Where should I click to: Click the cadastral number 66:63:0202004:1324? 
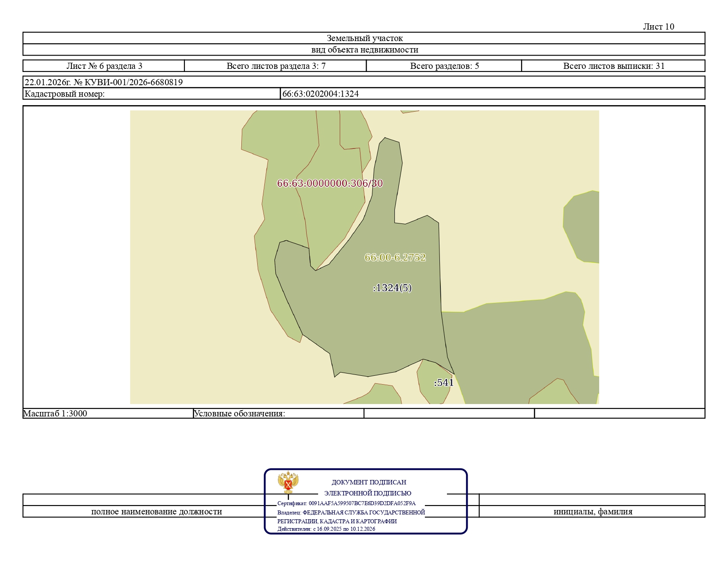click(x=321, y=94)
